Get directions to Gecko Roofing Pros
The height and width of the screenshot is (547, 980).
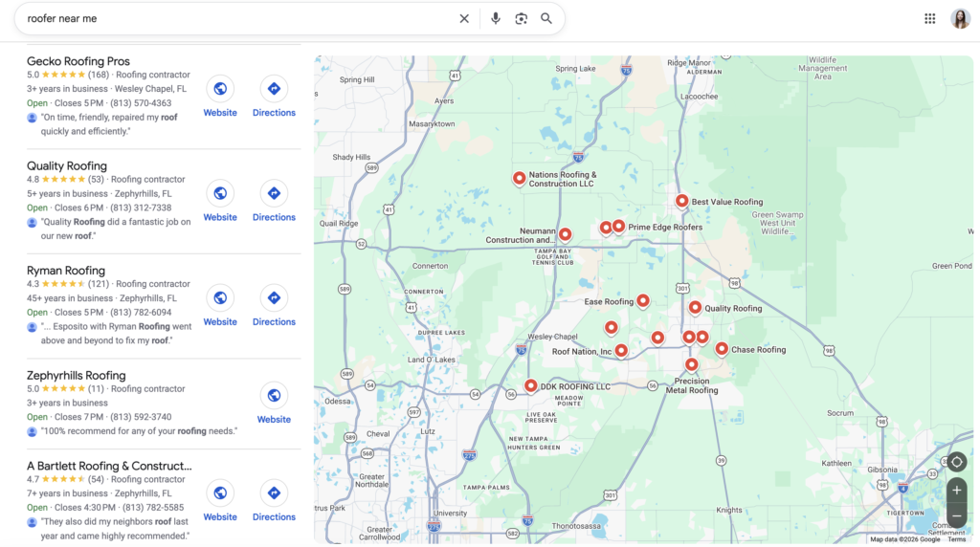[x=274, y=89]
